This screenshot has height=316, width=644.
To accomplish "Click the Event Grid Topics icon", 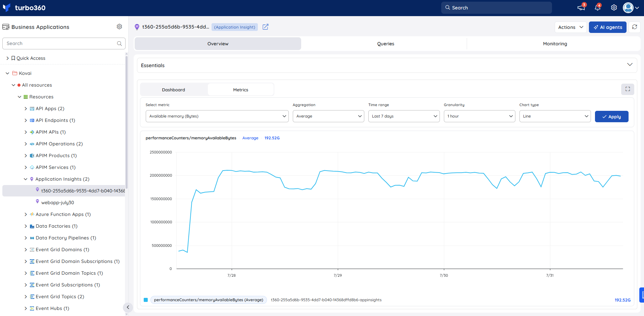I will [32, 297].
